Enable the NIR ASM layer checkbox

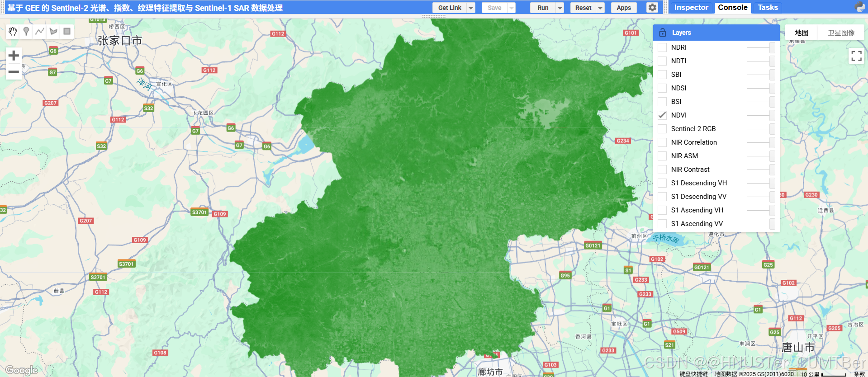click(662, 156)
